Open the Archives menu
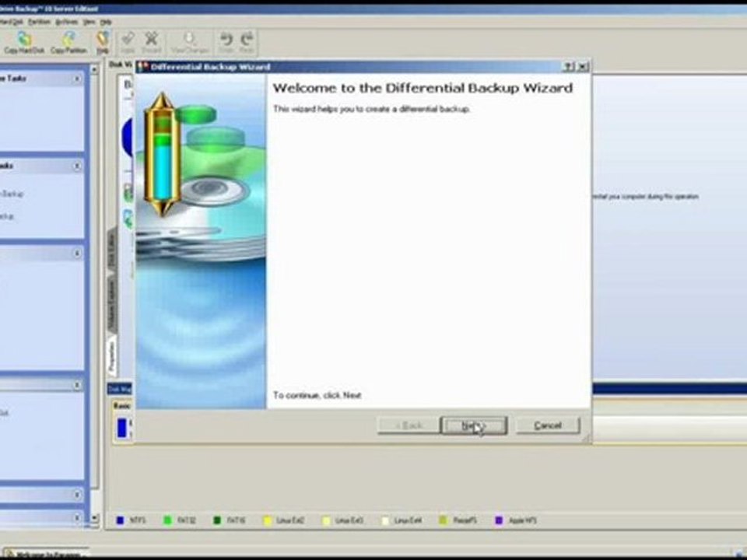747x560 pixels. click(x=66, y=22)
